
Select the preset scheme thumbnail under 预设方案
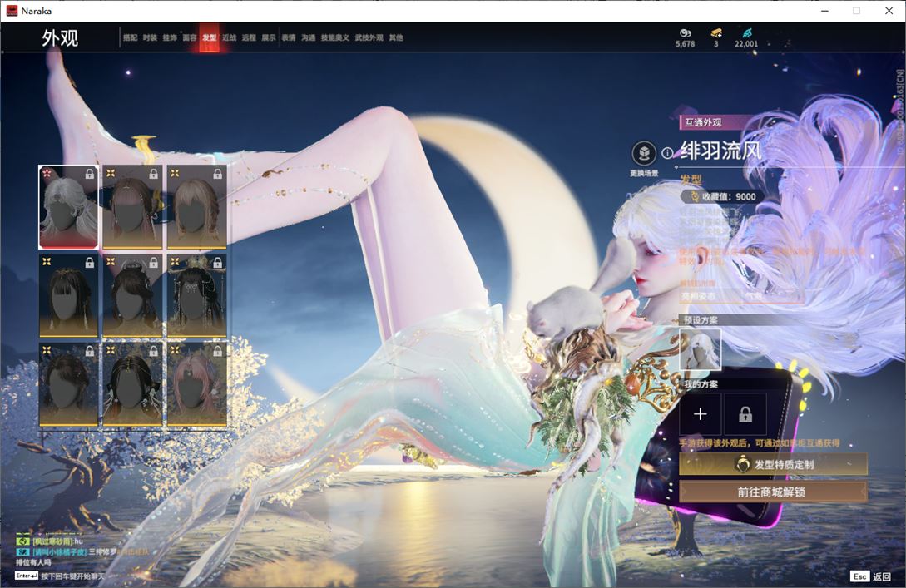(x=700, y=348)
